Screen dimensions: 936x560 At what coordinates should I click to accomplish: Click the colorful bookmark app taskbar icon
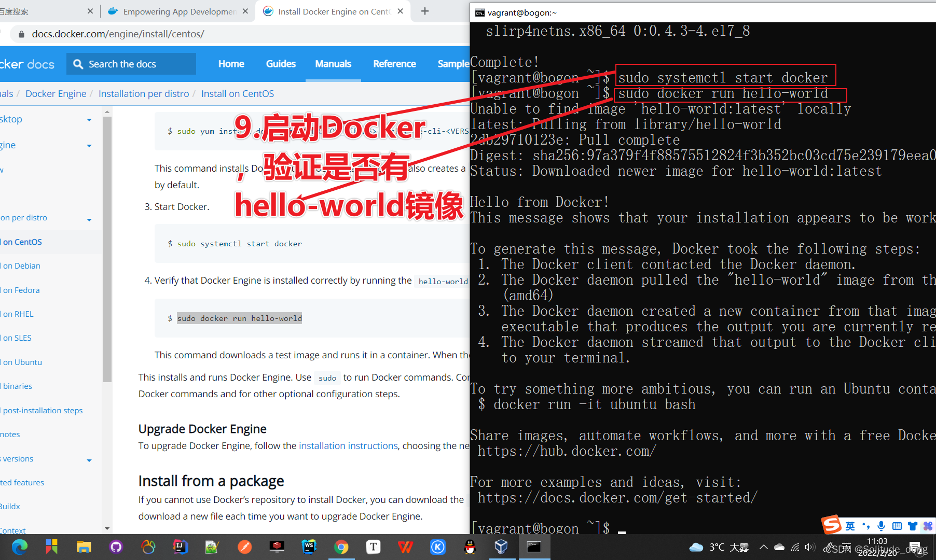51,547
